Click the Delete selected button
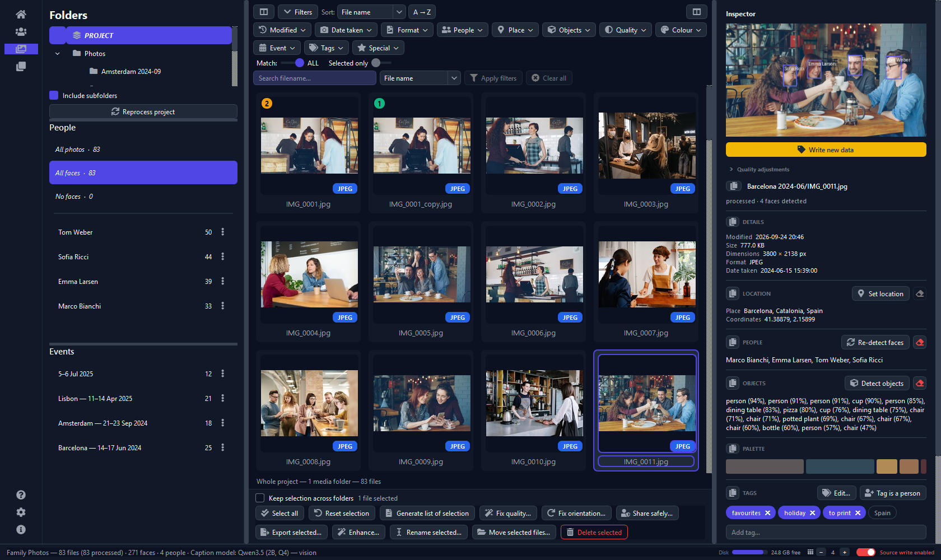Screen dimensions: 941x560 (x=594, y=532)
